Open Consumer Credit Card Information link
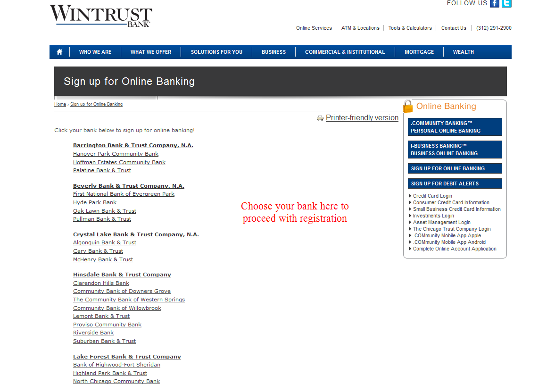Image resolution: width=555 pixels, height=392 pixels. (x=451, y=202)
